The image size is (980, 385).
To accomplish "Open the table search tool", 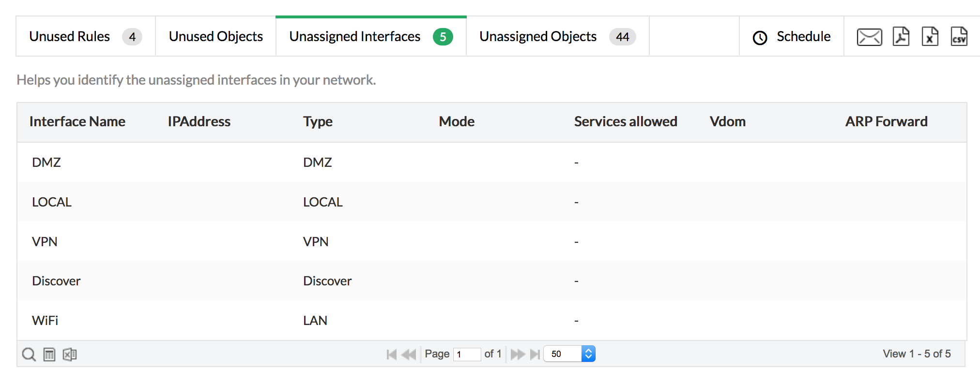I will tap(29, 354).
